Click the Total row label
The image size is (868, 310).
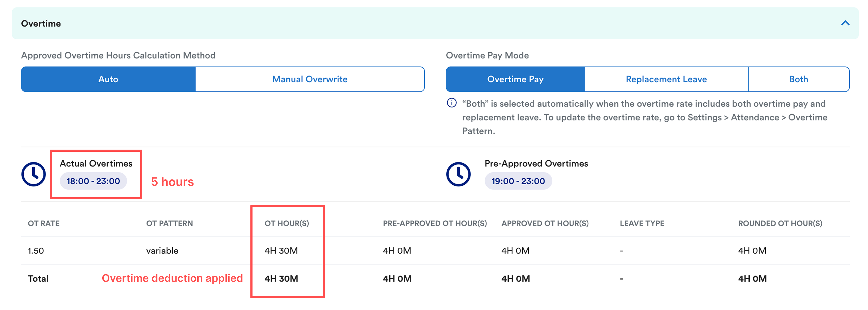[x=38, y=279]
